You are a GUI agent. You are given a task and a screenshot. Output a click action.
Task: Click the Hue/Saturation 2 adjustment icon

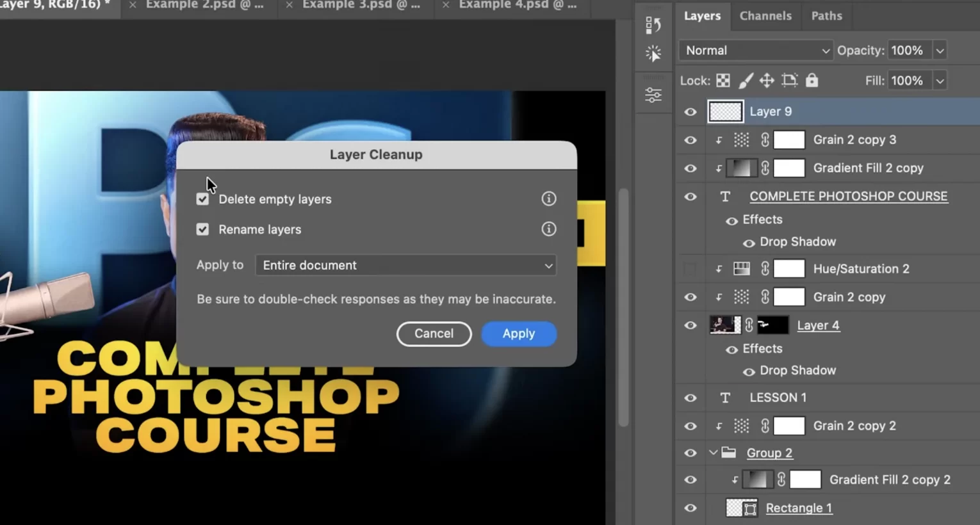click(x=741, y=269)
